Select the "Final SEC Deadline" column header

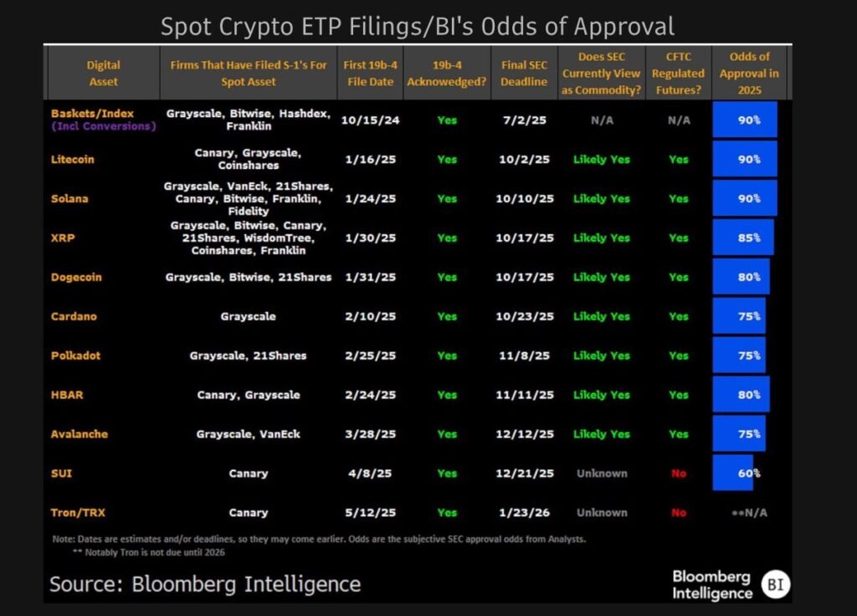(524, 73)
